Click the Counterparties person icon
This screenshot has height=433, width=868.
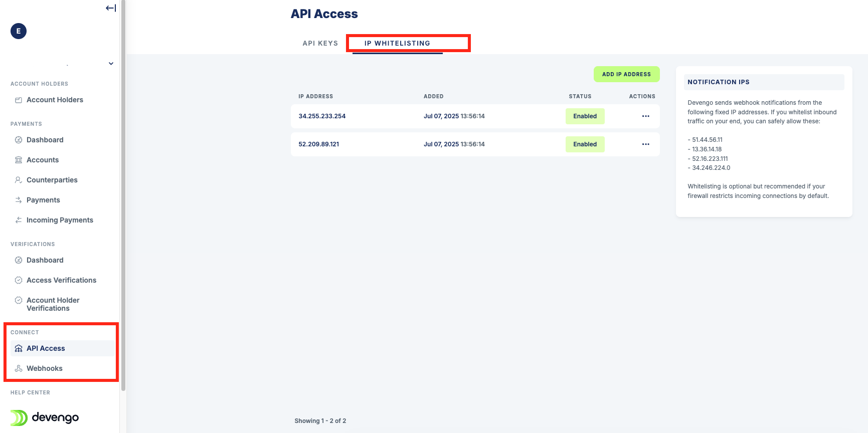[19, 180]
